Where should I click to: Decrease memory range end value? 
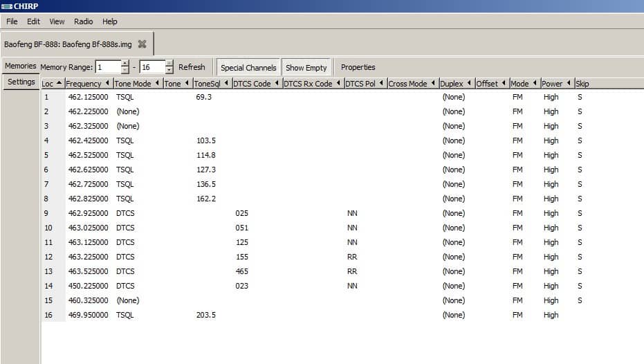point(169,71)
